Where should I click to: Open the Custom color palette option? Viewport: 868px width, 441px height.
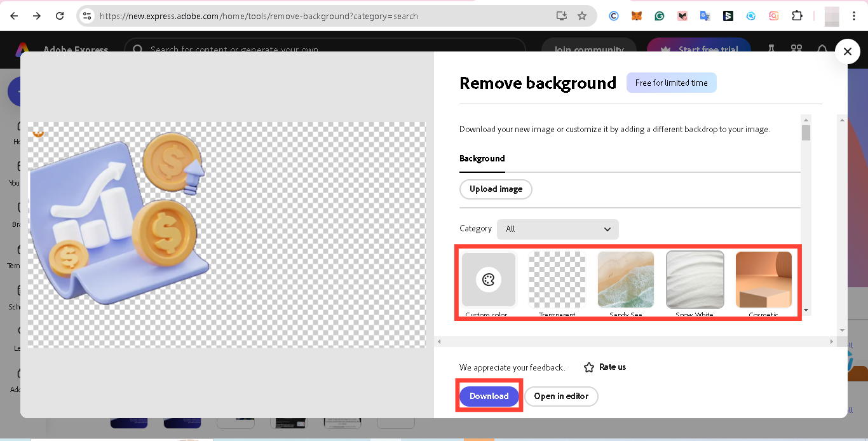pos(489,280)
